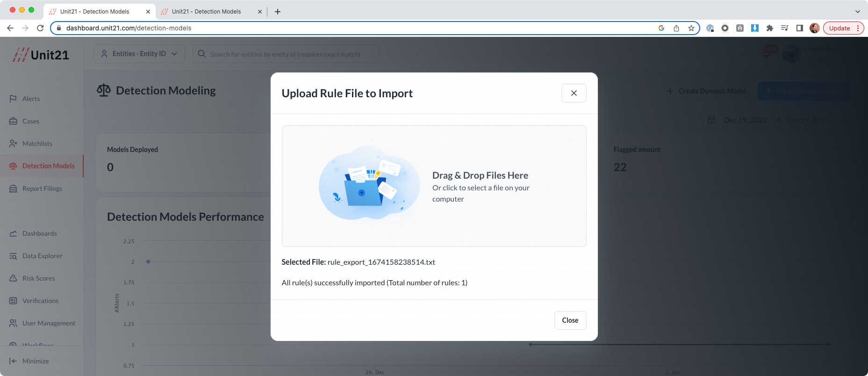
Task: Click the Chrome profile avatar
Action: pyautogui.click(x=815, y=28)
